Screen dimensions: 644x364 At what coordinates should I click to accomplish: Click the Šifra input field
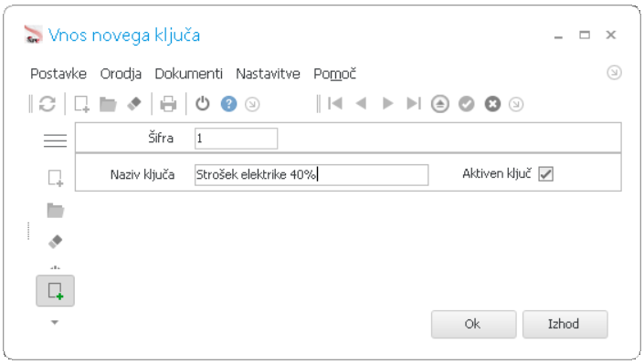pos(237,139)
